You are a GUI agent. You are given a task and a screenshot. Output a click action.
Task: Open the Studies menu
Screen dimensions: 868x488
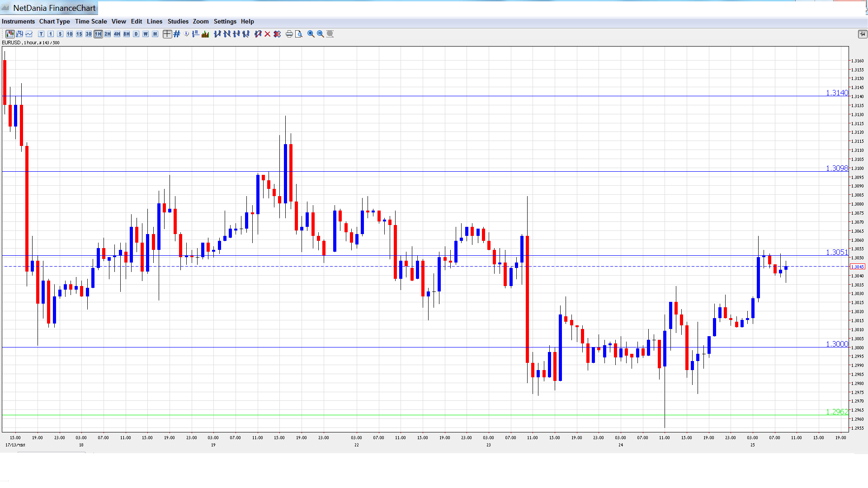point(178,21)
